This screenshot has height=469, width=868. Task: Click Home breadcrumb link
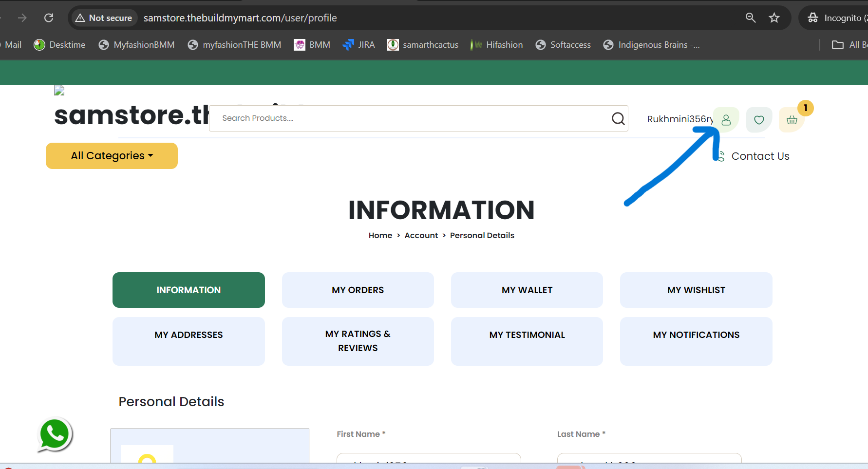click(x=380, y=235)
